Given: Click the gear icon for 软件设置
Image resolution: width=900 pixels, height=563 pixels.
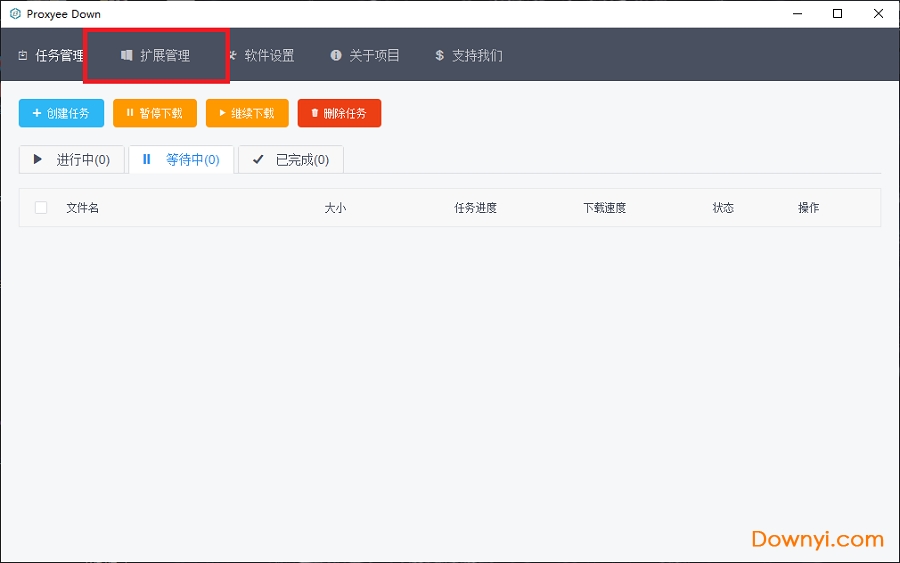Looking at the screenshot, I should click(x=232, y=56).
